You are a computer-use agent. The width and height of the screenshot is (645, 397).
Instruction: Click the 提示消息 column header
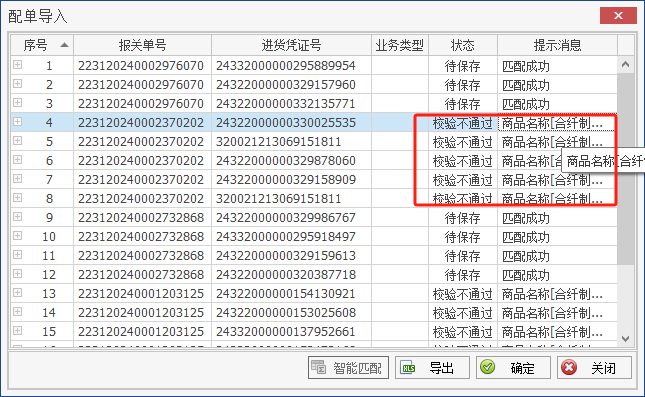pos(557,45)
